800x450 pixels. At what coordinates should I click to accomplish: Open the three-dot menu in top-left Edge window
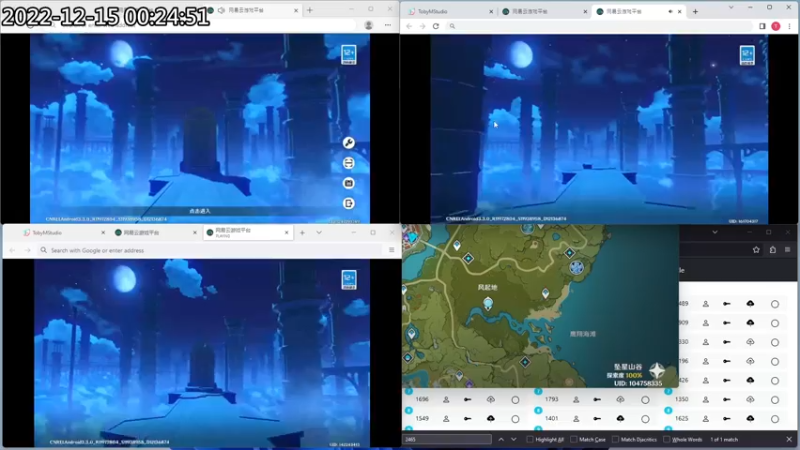pos(388,25)
